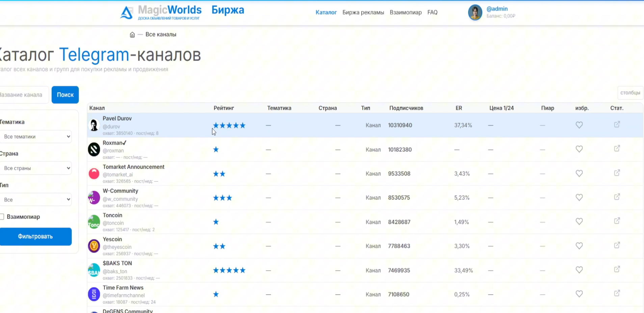Image resolution: width=644 pixels, height=313 pixels.
Task: Click the Цена 1/24 column header
Action: click(x=502, y=108)
